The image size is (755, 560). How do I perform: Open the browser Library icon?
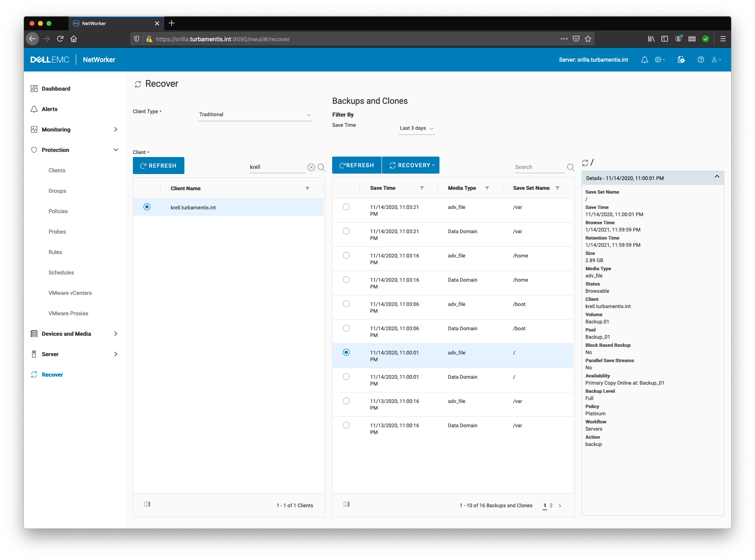651,39
